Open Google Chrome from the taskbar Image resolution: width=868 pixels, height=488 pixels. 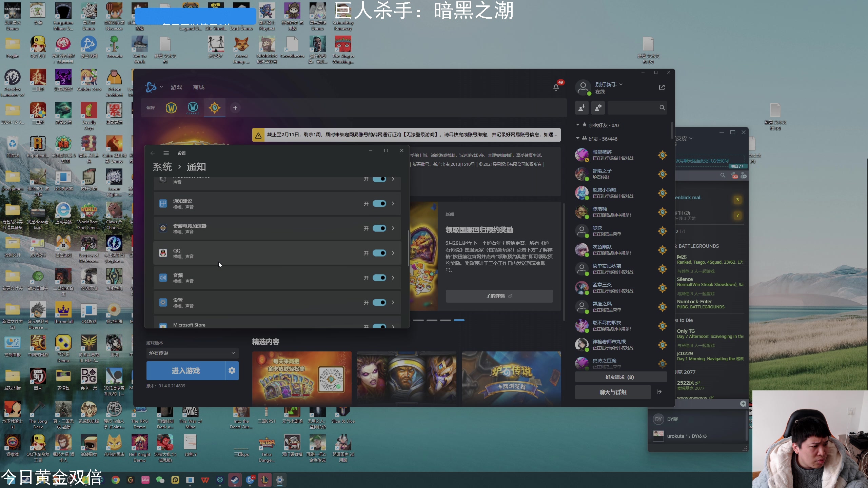click(116, 480)
